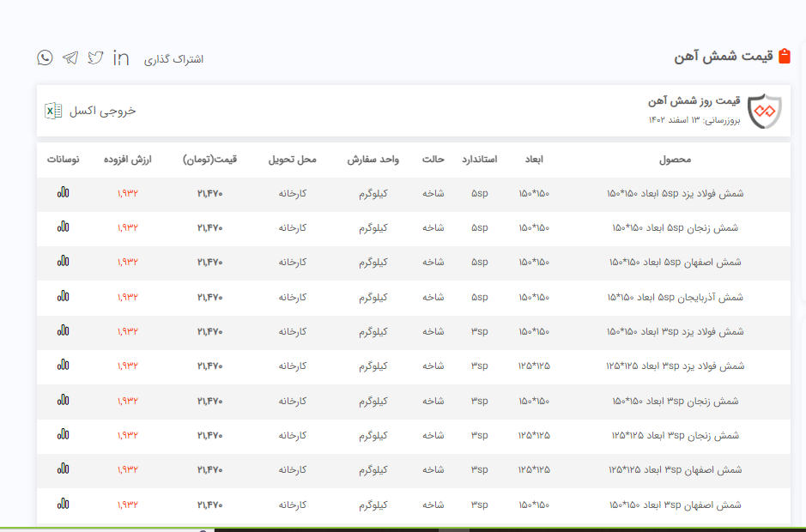This screenshot has width=806, height=532.
Task: Open chart icon for Yazd 3sp 125*125 row
Action: pyautogui.click(x=63, y=366)
